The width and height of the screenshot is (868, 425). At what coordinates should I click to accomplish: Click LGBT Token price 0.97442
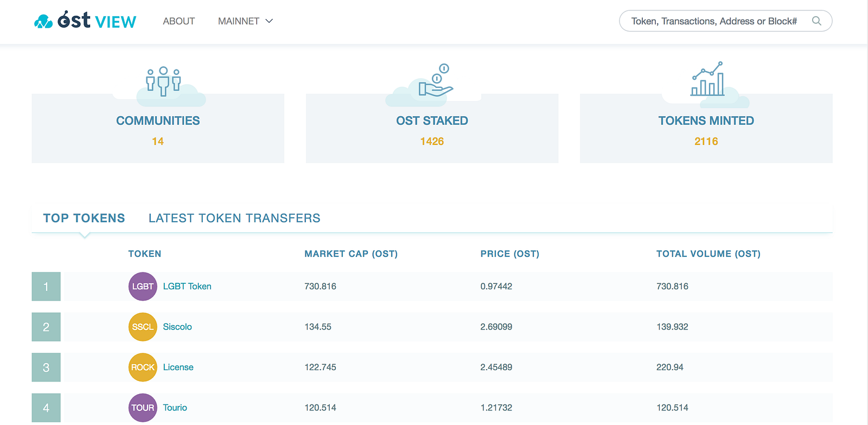[496, 287]
